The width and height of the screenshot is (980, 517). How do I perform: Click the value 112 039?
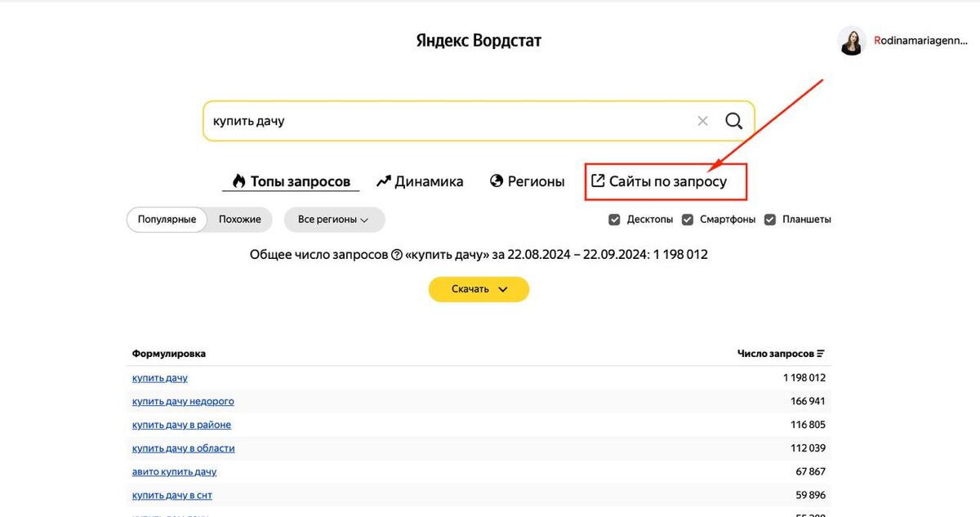tap(808, 448)
